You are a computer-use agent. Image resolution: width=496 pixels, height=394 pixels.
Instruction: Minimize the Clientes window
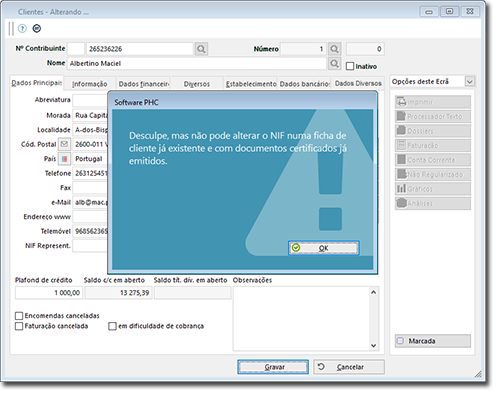pos(429,12)
